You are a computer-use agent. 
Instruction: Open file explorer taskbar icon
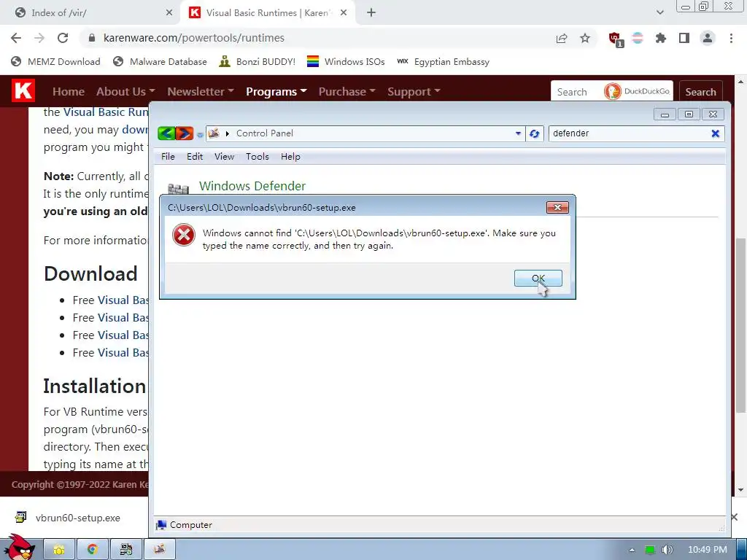point(59,550)
